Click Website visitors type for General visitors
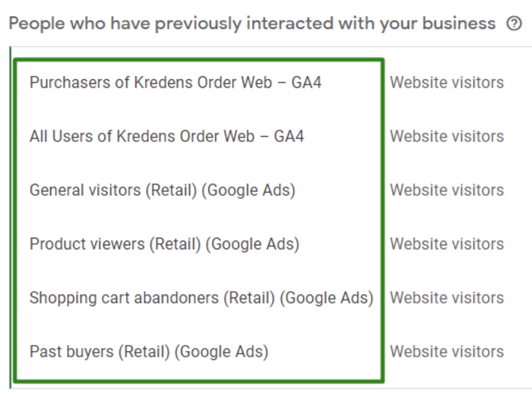Image resolution: width=532 pixels, height=394 pixels. coord(447,190)
